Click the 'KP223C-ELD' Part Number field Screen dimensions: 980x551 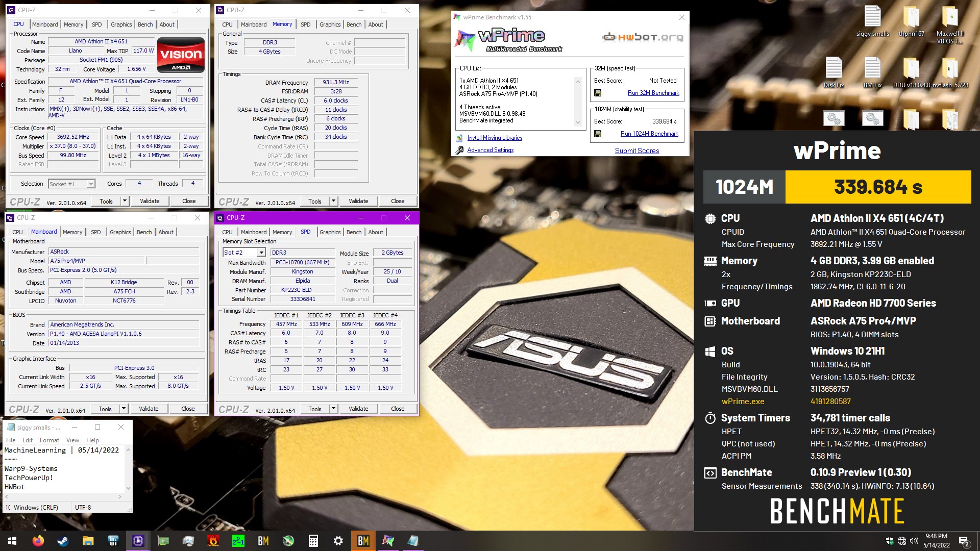tap(303, 290)
